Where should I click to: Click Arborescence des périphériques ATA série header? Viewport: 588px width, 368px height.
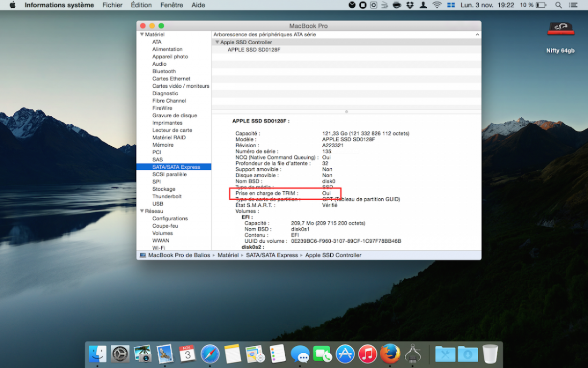pyautogui.click(x=265, y=35)
